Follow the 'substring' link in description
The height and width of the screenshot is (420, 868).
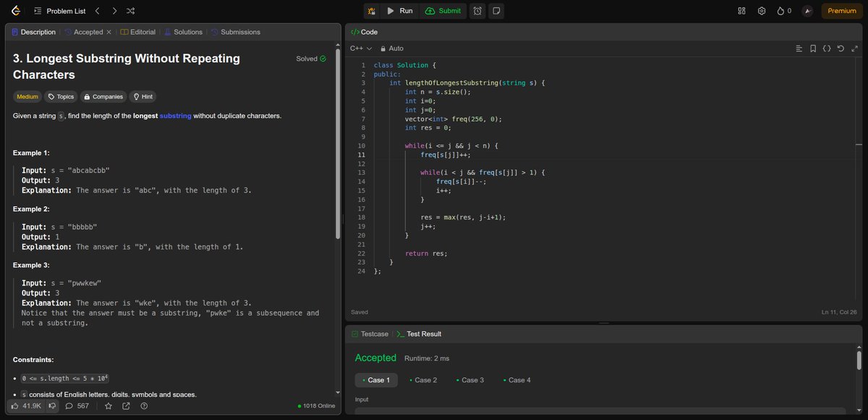coord(175,116)
